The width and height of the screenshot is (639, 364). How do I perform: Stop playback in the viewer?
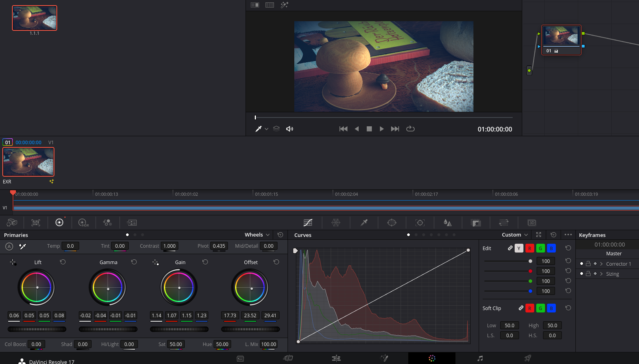[369, 129]
